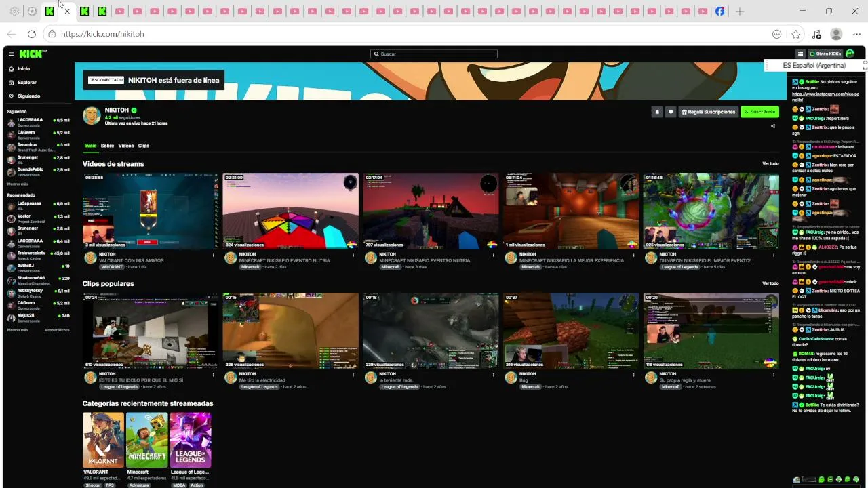
Task: Play the 00:24 clip thumbnail
Action: point(151,331)
